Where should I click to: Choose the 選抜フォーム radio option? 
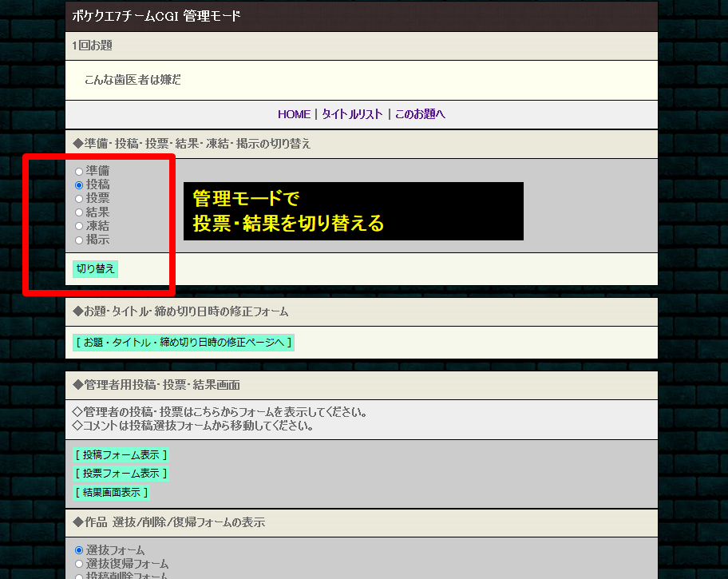79,550
